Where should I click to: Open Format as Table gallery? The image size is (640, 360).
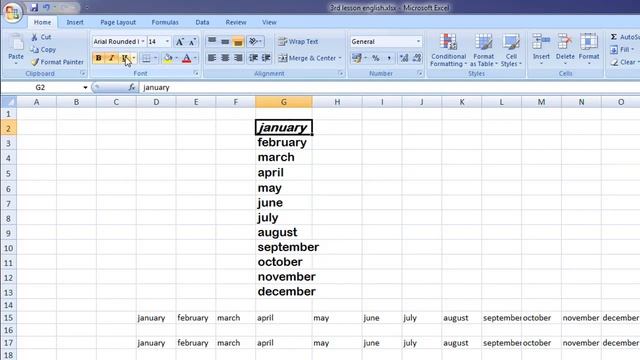(x=484, y=50)
